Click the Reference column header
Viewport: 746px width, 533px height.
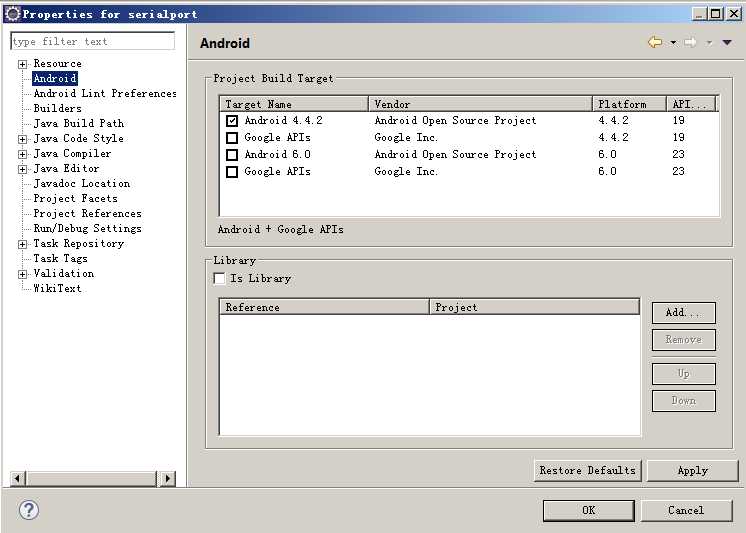tap(324, 307)
